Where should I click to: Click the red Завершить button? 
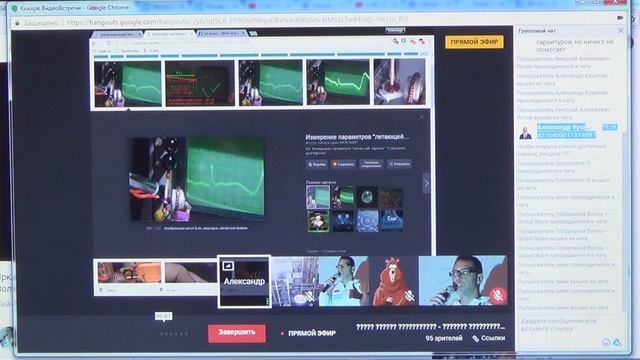[237, 333]
